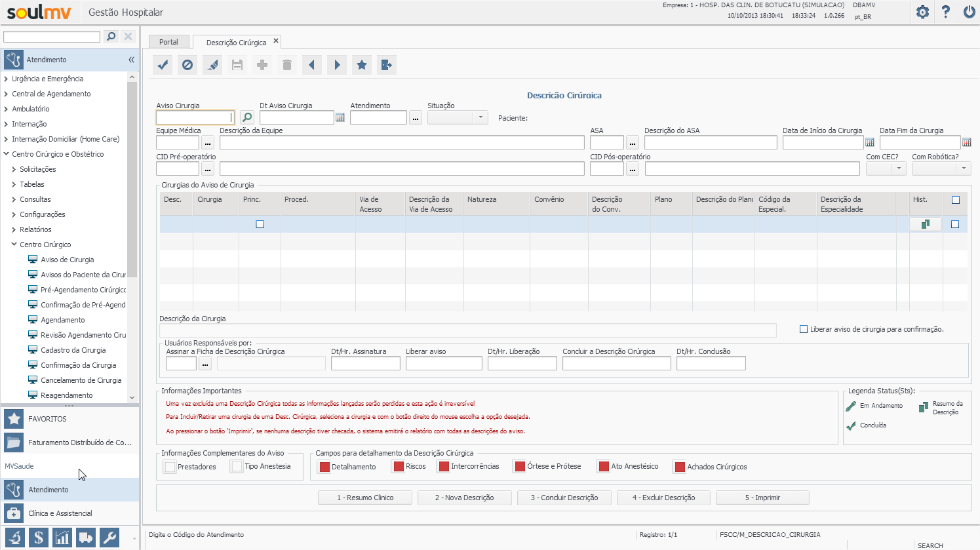Click 4 - Excluir Descrição button
This screenshot has height=550, width=980.
pos(663,498)
